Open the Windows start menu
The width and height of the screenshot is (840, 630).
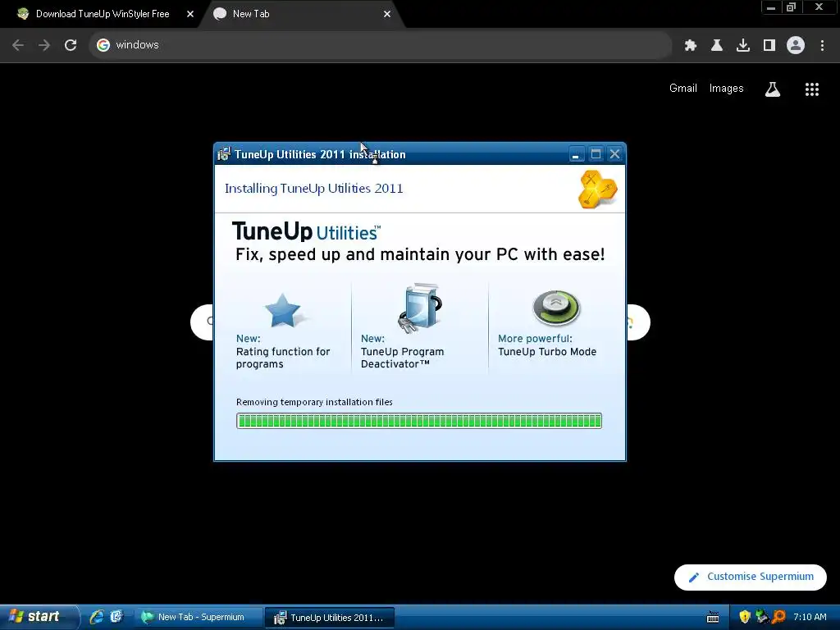click(x=39, y=617)
